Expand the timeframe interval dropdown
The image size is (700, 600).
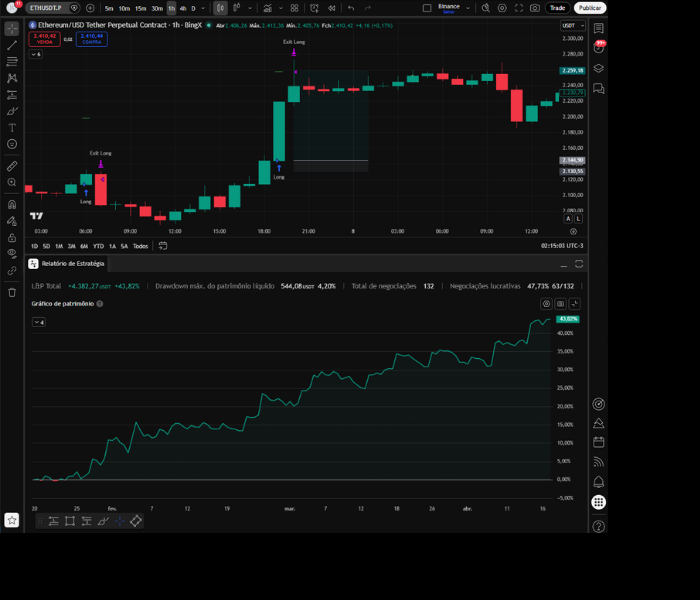pyautogui.click(x=203, y=8)
